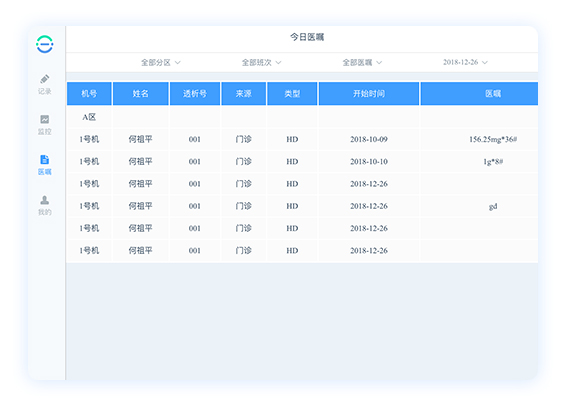581x410 pixels.
Task: Click the 来源 column header
Action: (243, 94)
